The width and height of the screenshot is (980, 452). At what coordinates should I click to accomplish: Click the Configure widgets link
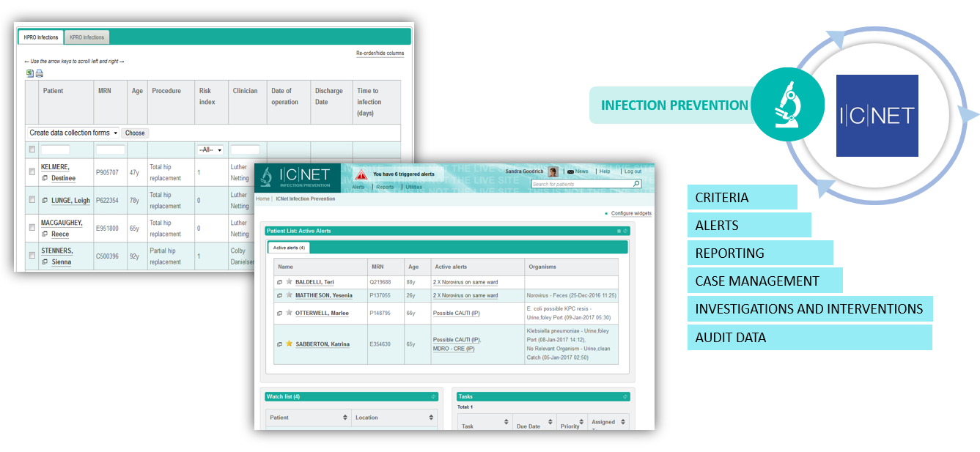click(x=630, y=213)
